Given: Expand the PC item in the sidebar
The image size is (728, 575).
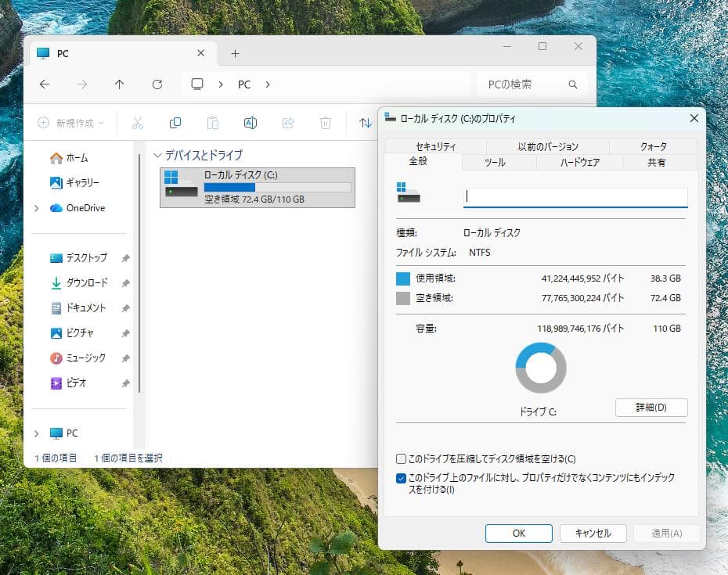Looking at the screenshot, I should click(34, 433).
